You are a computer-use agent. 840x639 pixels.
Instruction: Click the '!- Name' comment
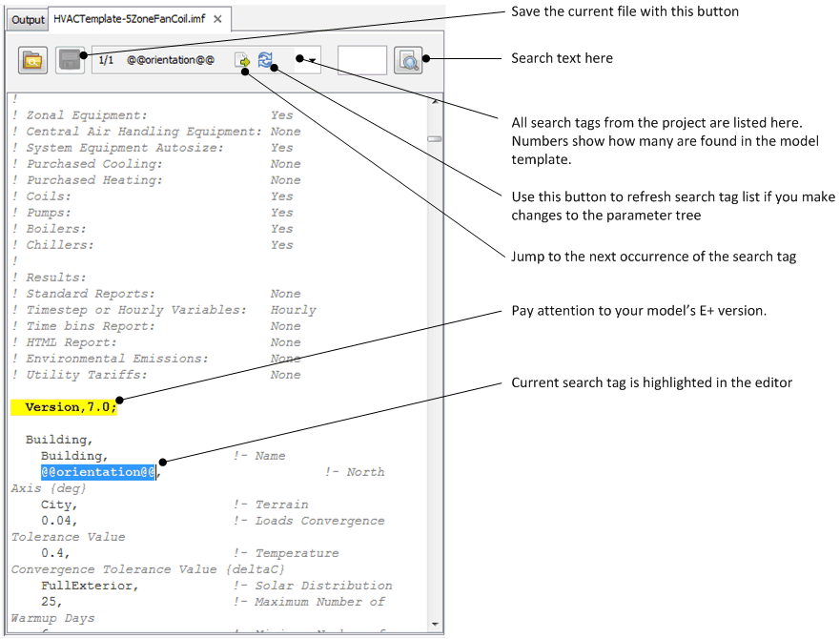pos(259,456)
